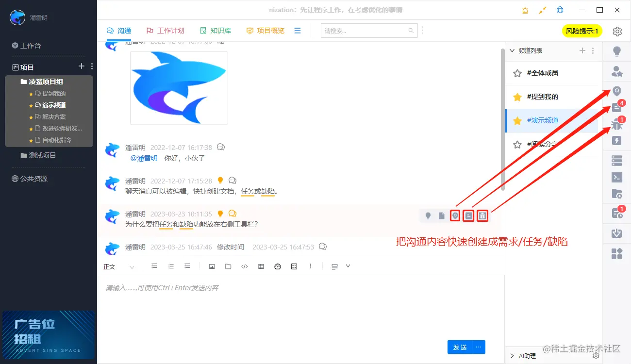
Task: Click the text alignment icon in editor toolbar
Action: [x=334, y=266]
